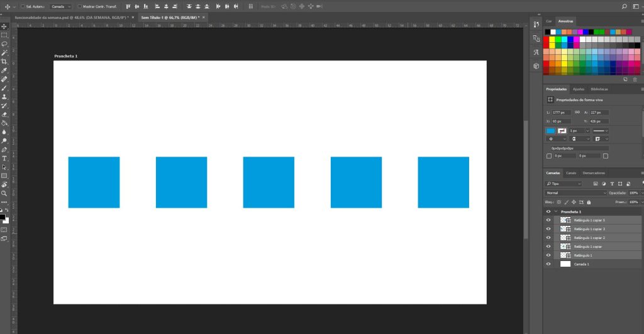Switch to the Bibliotecas tab
644x334 pixels.
(599, 89)
